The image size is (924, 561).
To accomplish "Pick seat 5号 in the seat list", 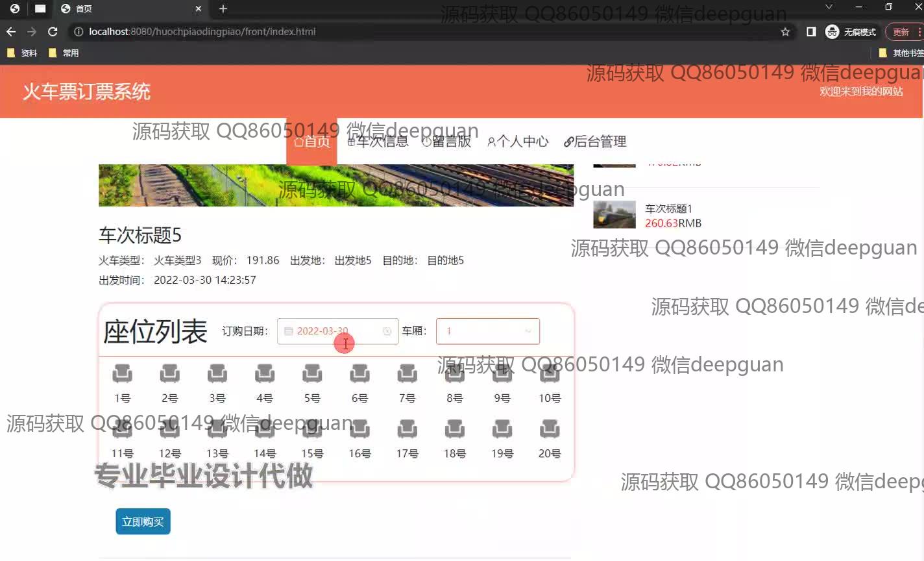I will [x=312, y=374].
